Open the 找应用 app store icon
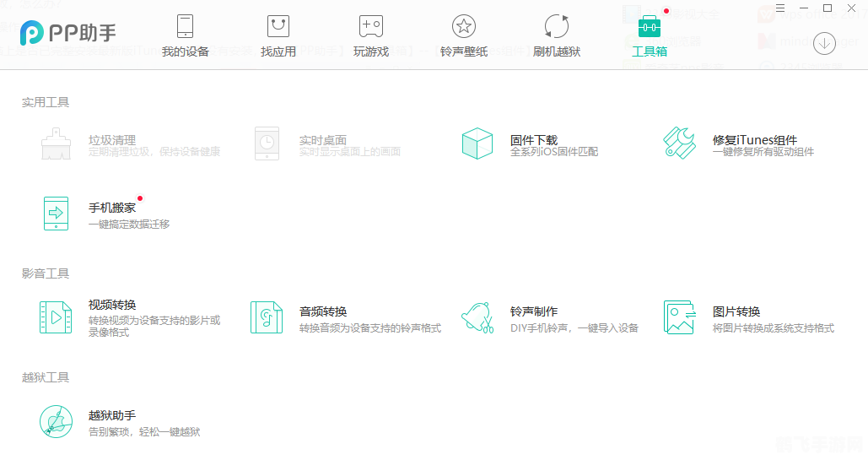Screen dimensions: 868x460 (x=278, y=26)
